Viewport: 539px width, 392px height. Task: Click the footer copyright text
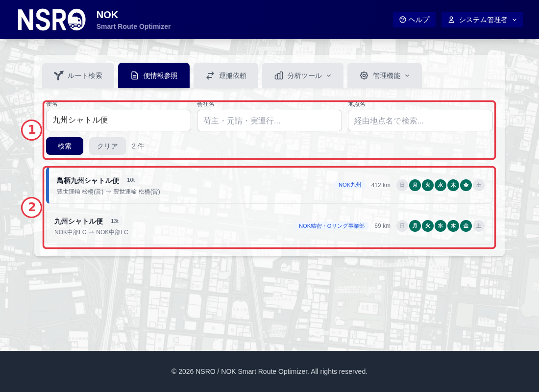(x=269, y=371)
